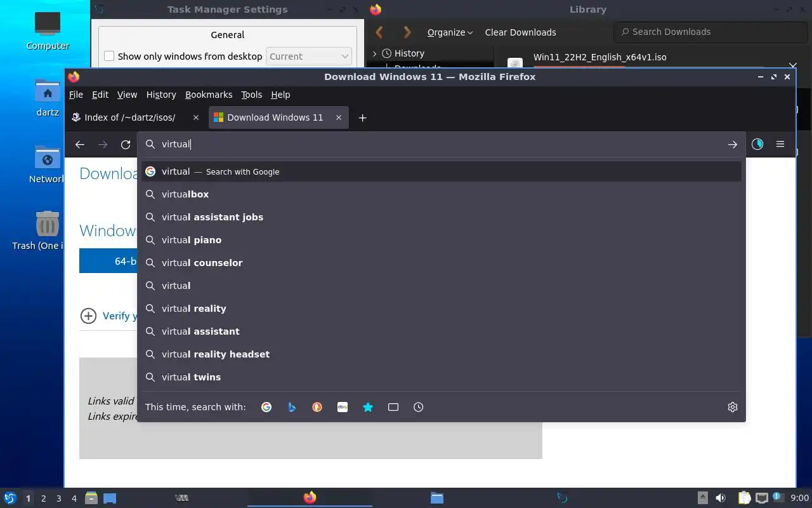812x508 pixels.
Task: Click the URL bar containing 'virtual'
Action: click(441, 144)
